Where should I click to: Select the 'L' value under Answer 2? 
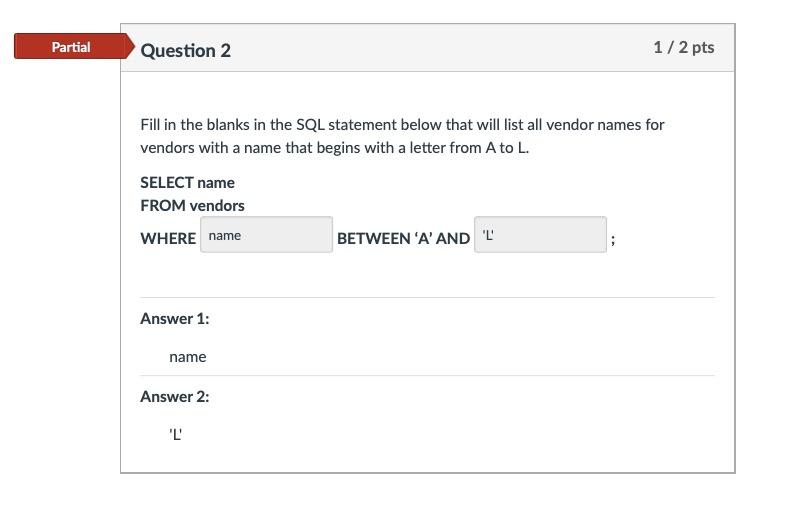pos(175,434)
